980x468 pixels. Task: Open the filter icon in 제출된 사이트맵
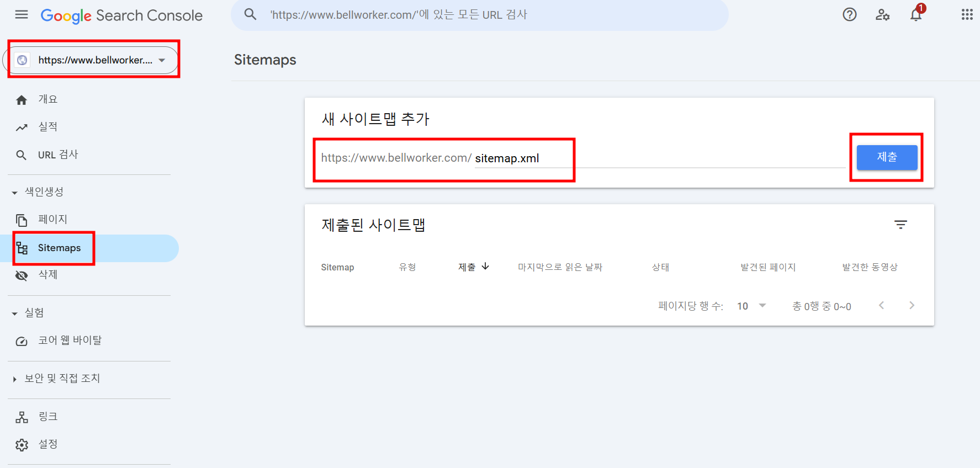(900, 225)
